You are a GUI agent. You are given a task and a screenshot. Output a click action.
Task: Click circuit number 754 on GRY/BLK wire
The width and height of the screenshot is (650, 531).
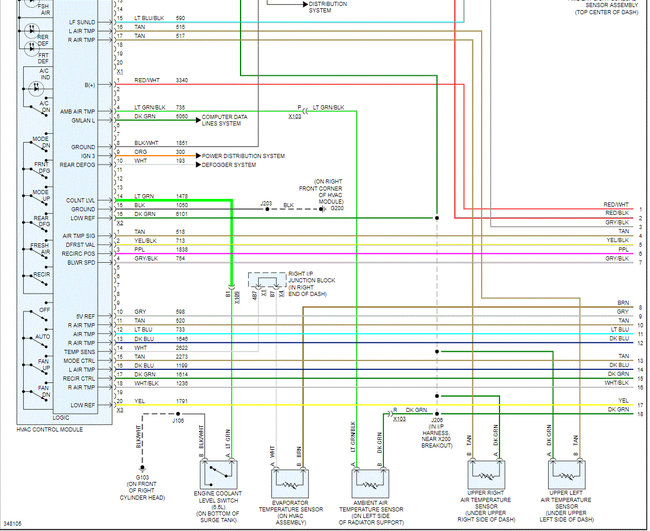(x=180, y=259)
